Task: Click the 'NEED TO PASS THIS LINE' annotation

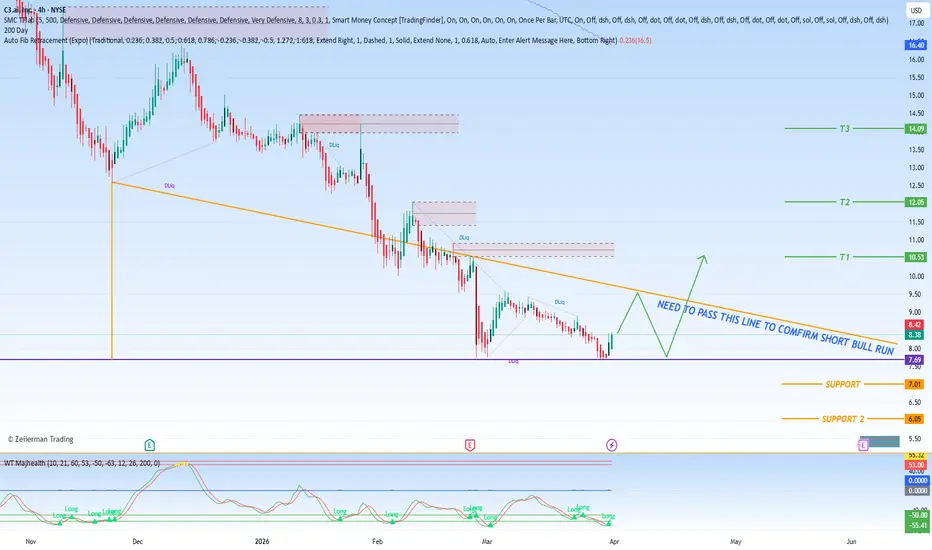Action: coord(776,328)
